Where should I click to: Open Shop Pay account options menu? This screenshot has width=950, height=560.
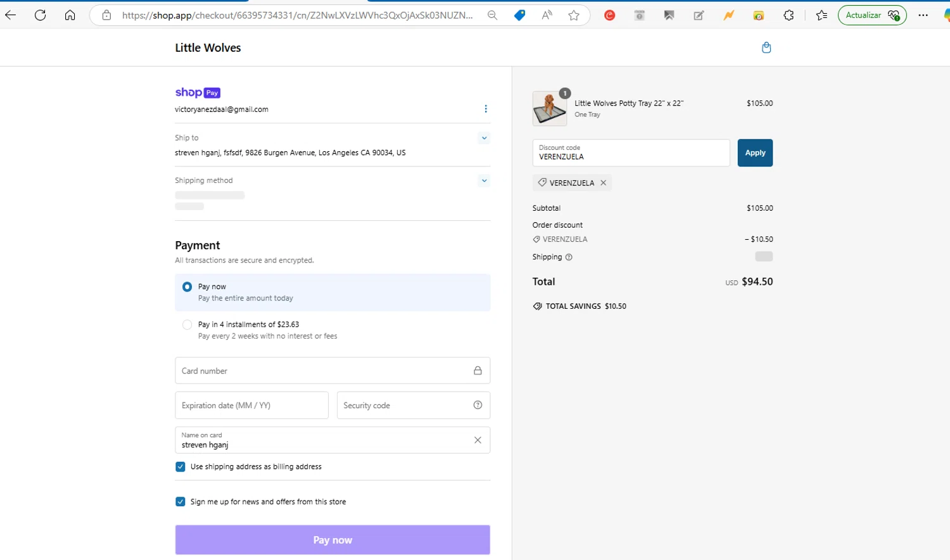[486, 109]
